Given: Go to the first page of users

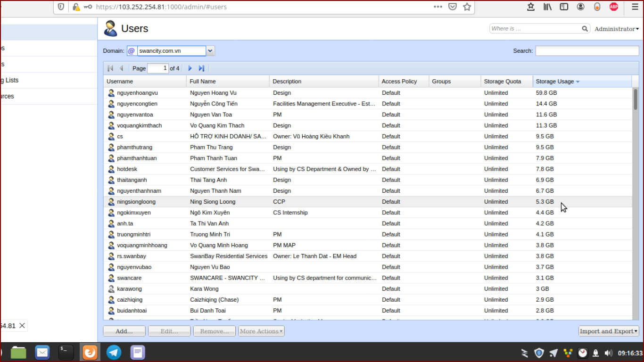Looking at the screenshot, I should (110, 68).
